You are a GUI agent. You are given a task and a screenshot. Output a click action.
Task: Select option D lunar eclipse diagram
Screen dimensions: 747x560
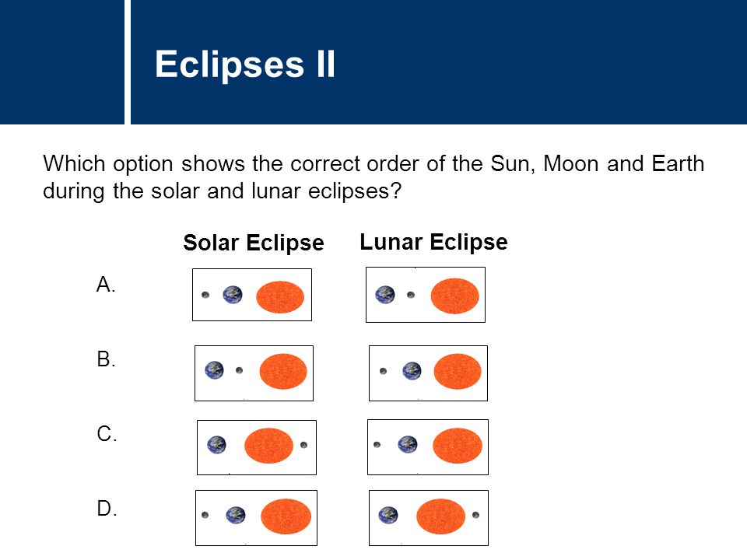tap(429, 518)
